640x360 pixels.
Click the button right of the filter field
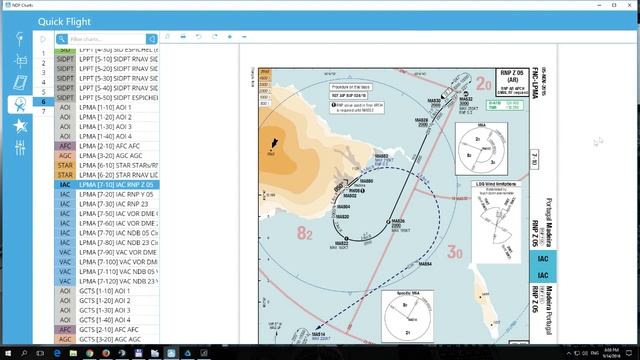152,39
